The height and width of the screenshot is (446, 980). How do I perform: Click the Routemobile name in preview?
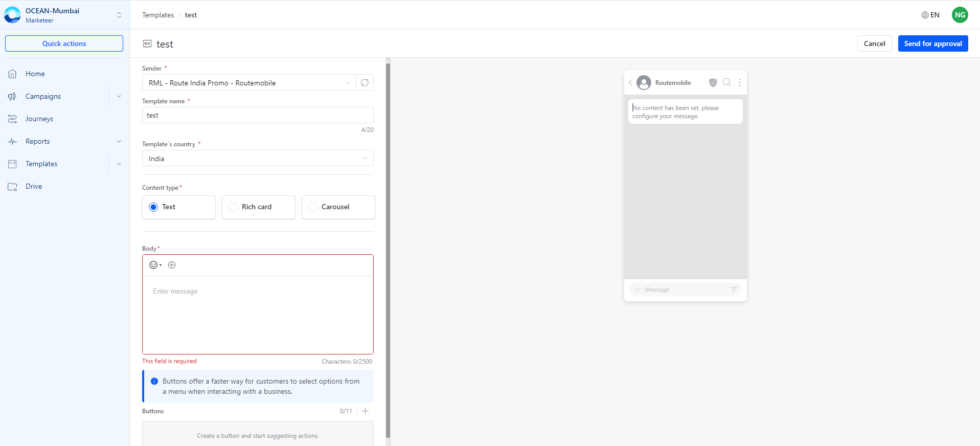(673, 83)
